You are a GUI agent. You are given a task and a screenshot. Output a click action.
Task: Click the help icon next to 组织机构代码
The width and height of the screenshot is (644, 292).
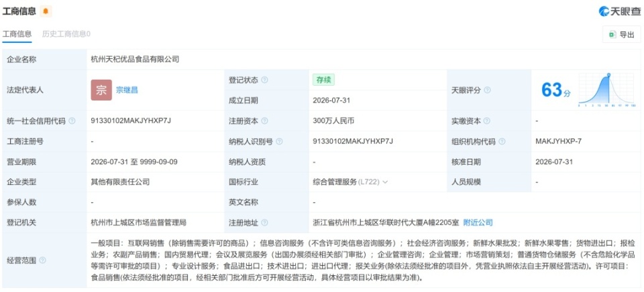[502, 141]
